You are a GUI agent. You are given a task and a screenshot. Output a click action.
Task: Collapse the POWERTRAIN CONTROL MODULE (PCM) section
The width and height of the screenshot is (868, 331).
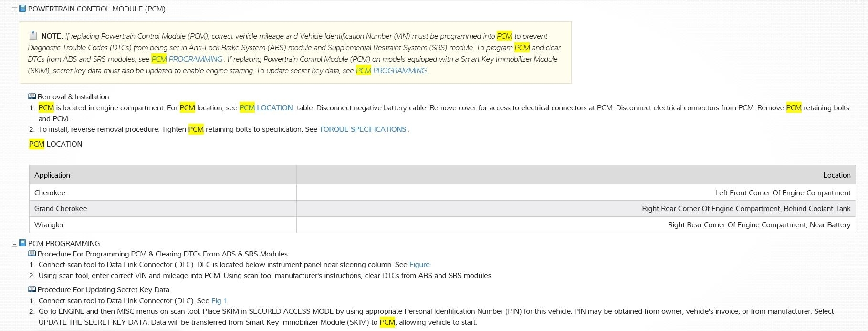[14, 10]
